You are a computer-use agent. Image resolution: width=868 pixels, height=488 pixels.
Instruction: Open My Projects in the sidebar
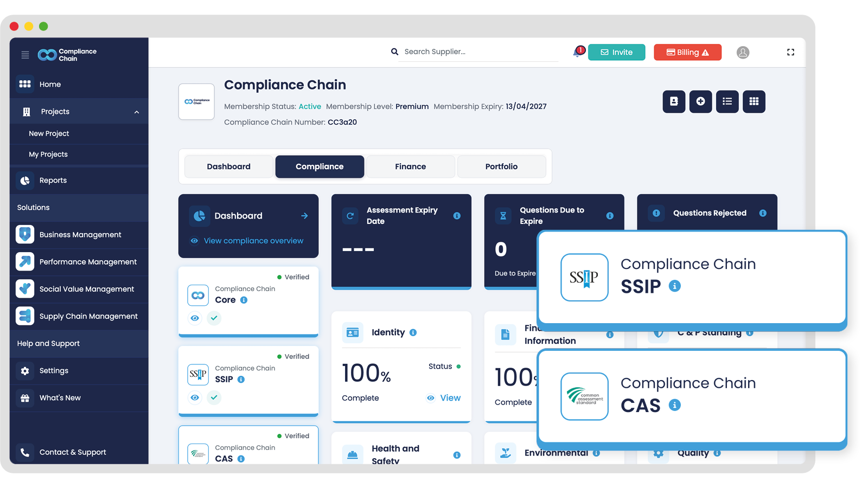(48, 155)
